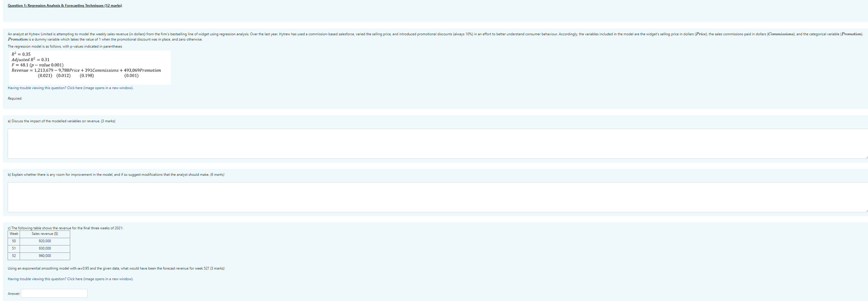
Task: Click the 'Required:' label
Action: (15, 98)
